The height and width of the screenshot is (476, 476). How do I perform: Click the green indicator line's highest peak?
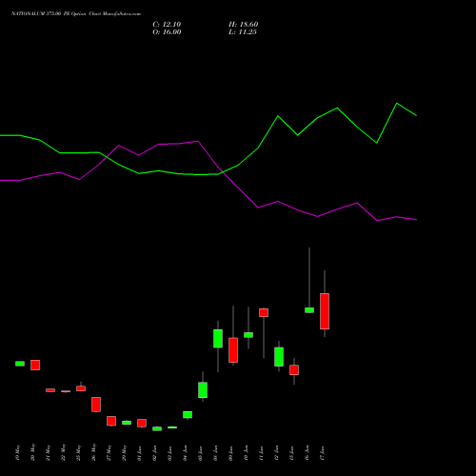(397, 104)
